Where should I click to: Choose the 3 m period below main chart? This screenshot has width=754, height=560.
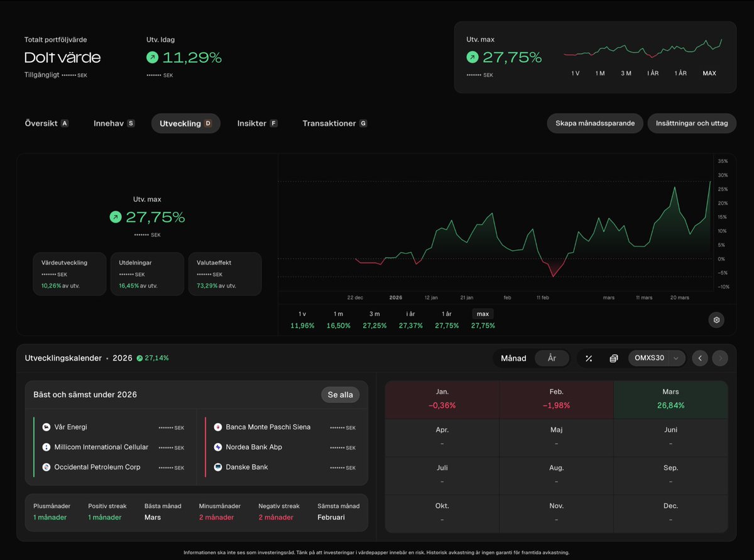pyautogui.click(x=374, y=319)
